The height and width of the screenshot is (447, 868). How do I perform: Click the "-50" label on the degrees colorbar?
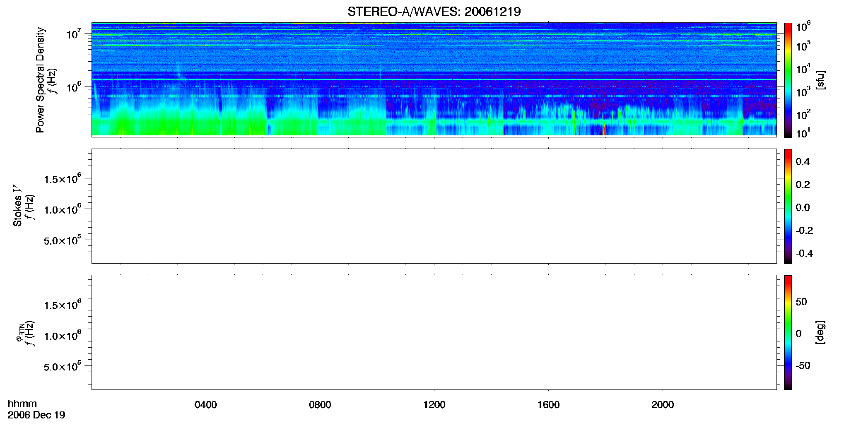803,365
